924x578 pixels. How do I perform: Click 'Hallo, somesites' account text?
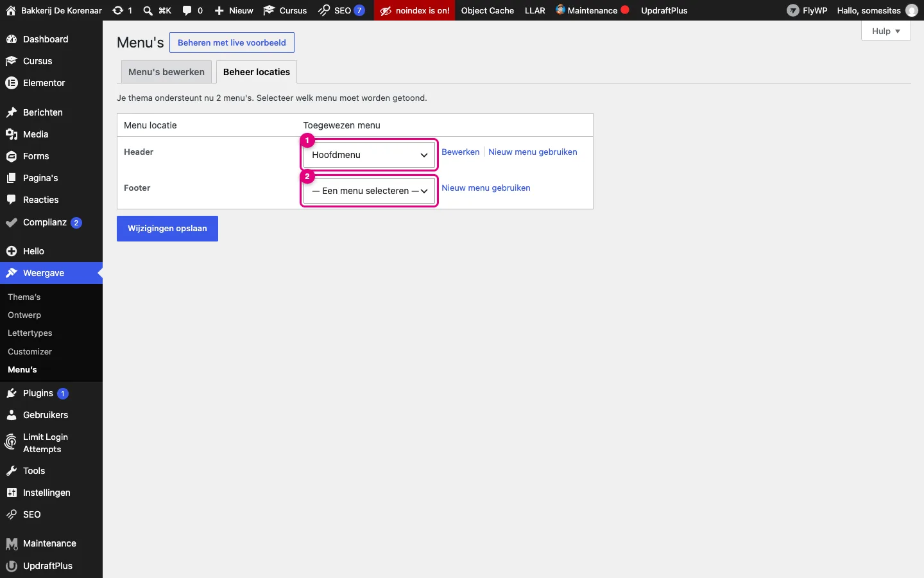click(869, 10)
